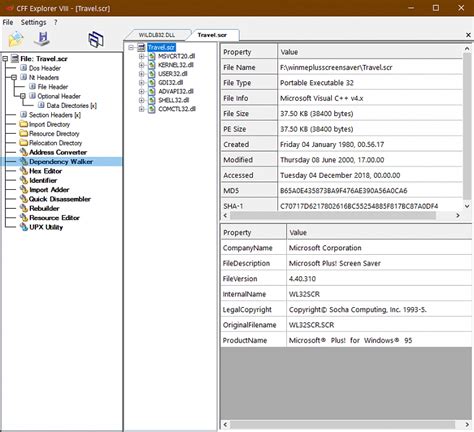
Task: Expand the KERNEL32.dll dependency node
Action: tap(141, 65)
